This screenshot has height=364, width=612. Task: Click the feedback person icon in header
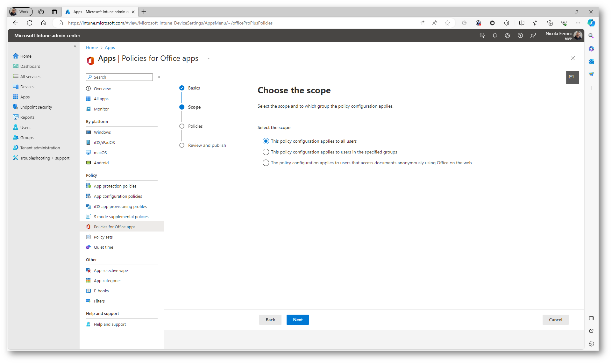click(533, 35)
